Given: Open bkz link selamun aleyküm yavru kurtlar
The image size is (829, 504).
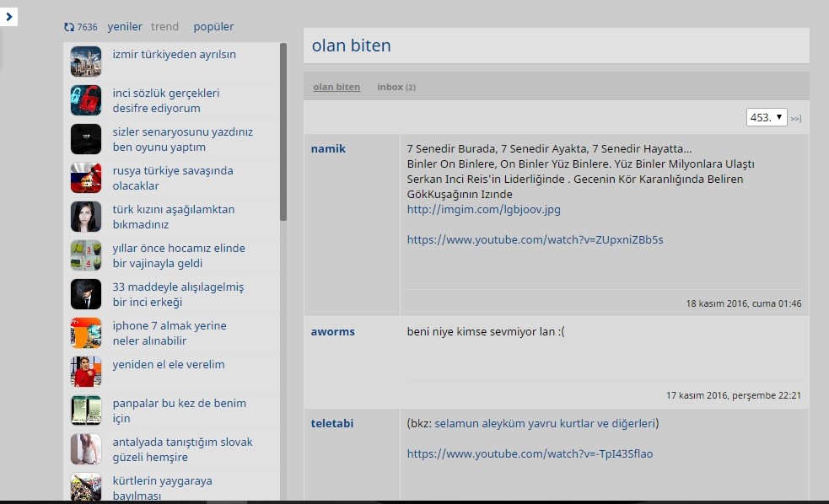Looking at the screenshot, I should click(545, 423).
